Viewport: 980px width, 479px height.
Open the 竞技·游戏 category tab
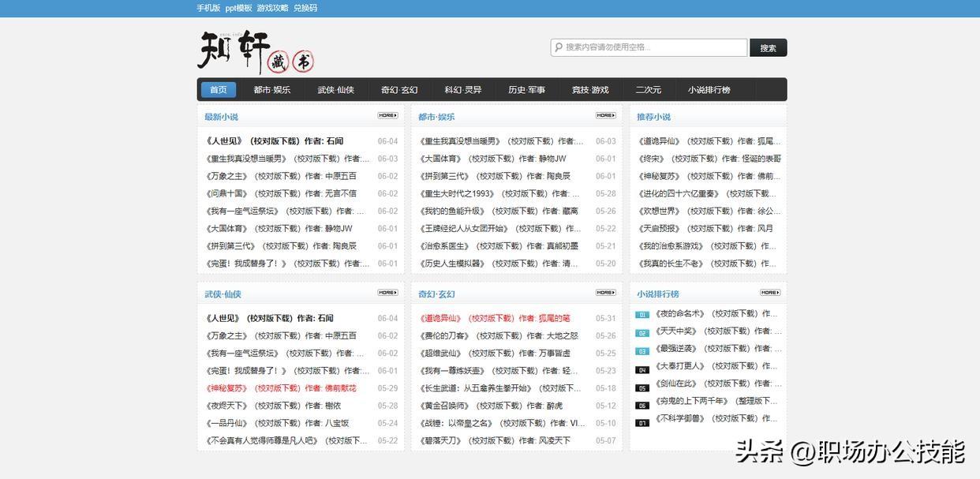pyautogui.click(x=591, y=88)
